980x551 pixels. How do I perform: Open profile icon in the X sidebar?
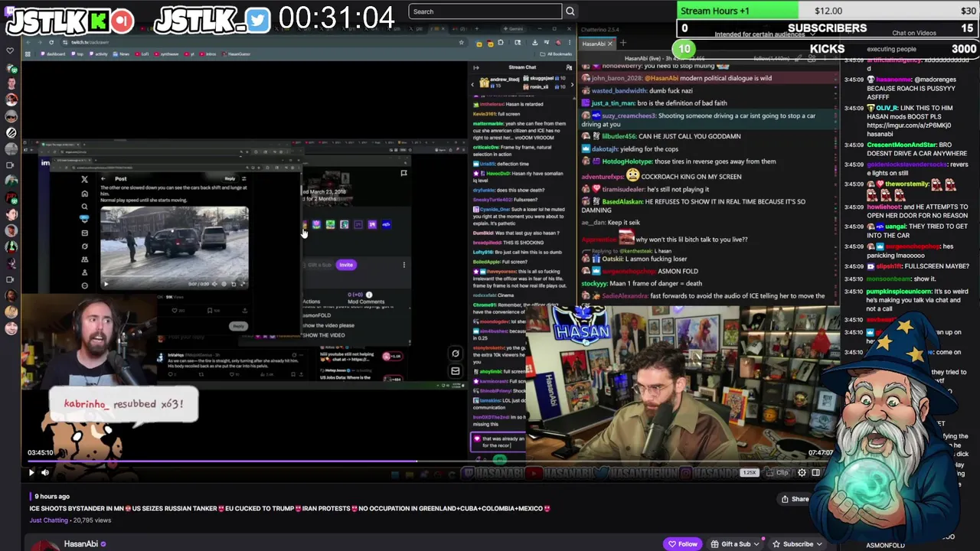tap(84, 272)
